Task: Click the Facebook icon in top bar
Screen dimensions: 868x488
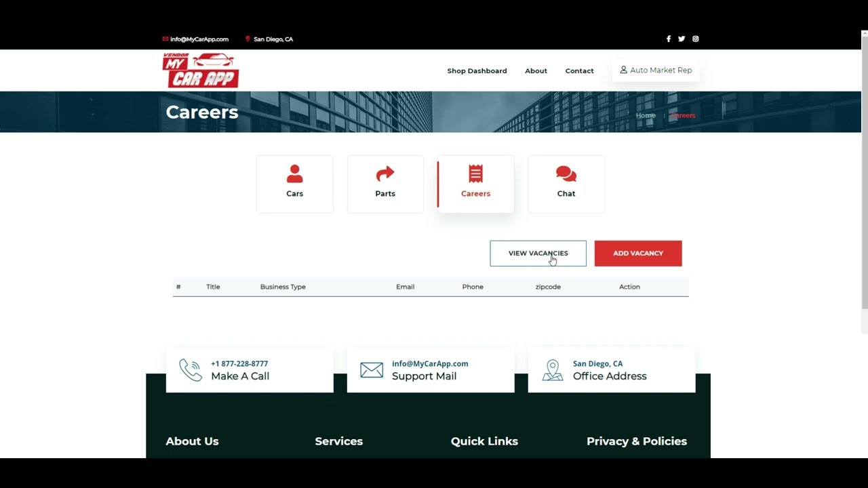Action: point(668,39)
